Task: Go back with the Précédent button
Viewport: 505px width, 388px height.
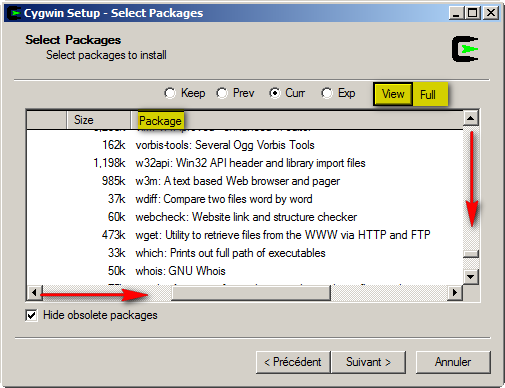Action: click(293, 362)
